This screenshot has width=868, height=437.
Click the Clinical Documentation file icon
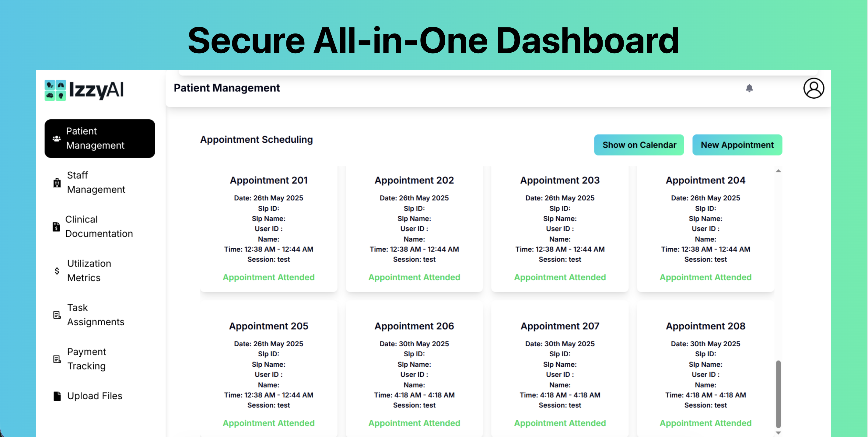coord(56,227)
